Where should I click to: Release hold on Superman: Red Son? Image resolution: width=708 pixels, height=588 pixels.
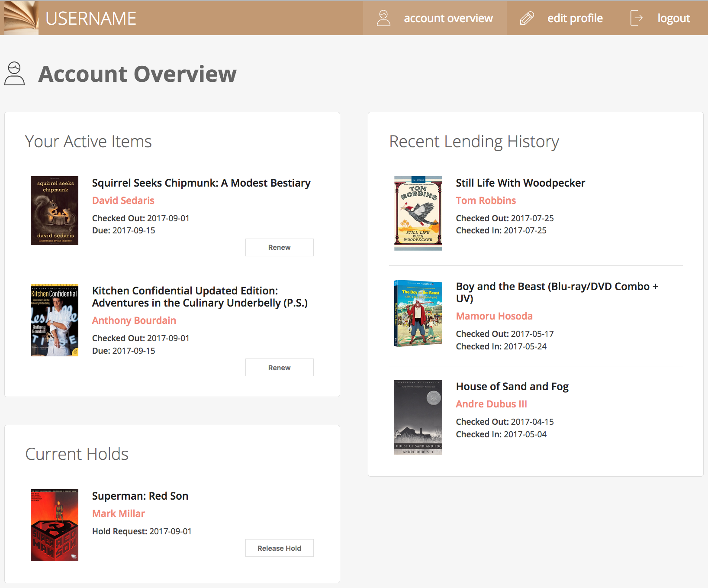click(279, 548)
